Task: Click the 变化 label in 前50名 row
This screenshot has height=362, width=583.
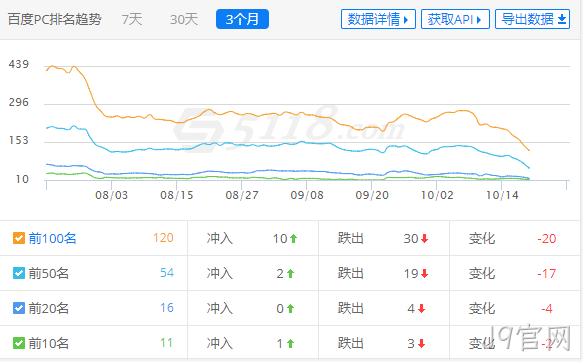Action: tap(482, 273)
